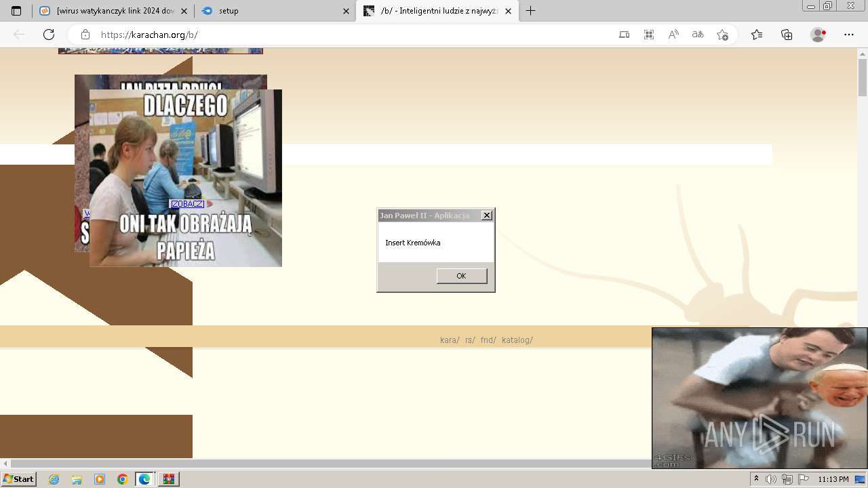Open File Explorer from taskbar

tap(77, 479)
